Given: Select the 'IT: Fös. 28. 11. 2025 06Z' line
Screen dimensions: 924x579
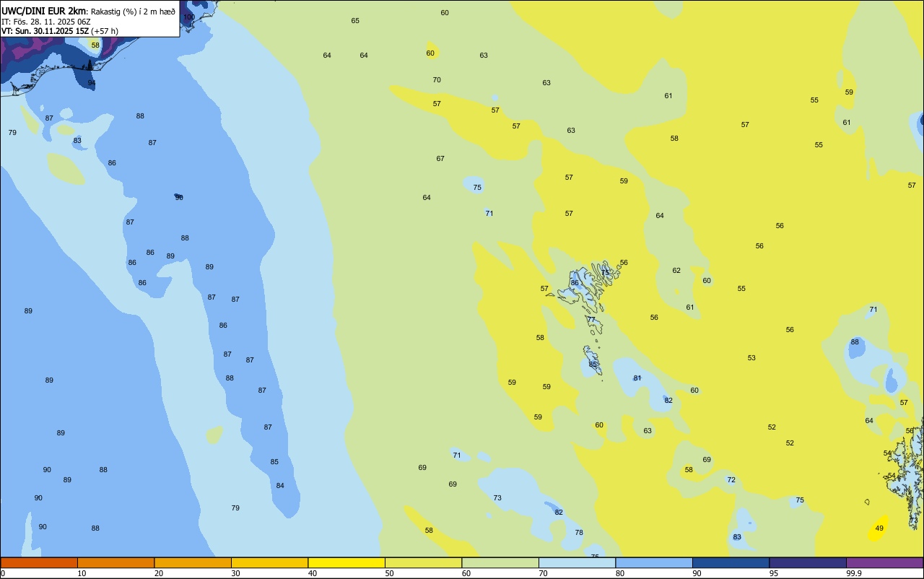Looking at the screenshot, I should click(x=45, y=22).
